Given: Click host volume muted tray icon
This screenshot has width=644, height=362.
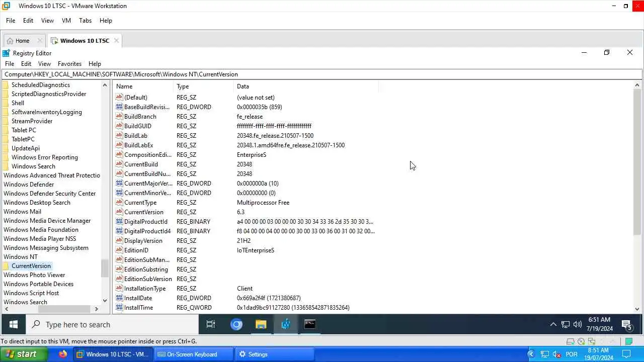Looking at the screenshot, I should pos(557,354).
